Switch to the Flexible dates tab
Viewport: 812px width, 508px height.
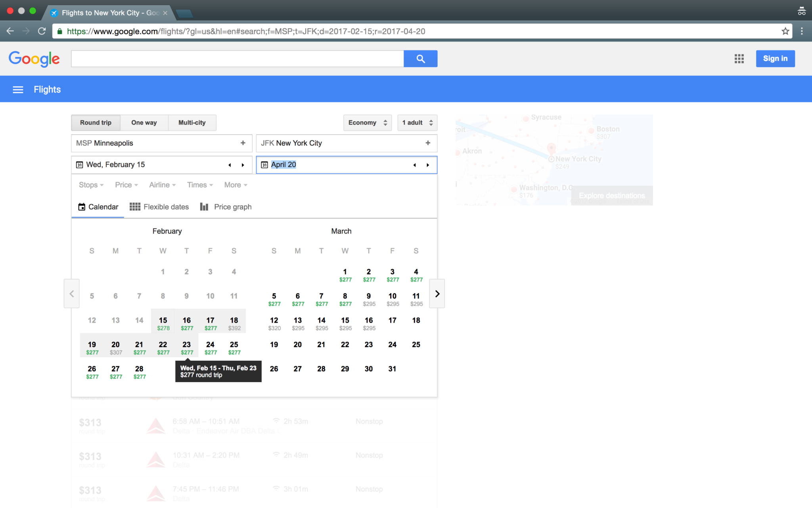coord(159,207)
